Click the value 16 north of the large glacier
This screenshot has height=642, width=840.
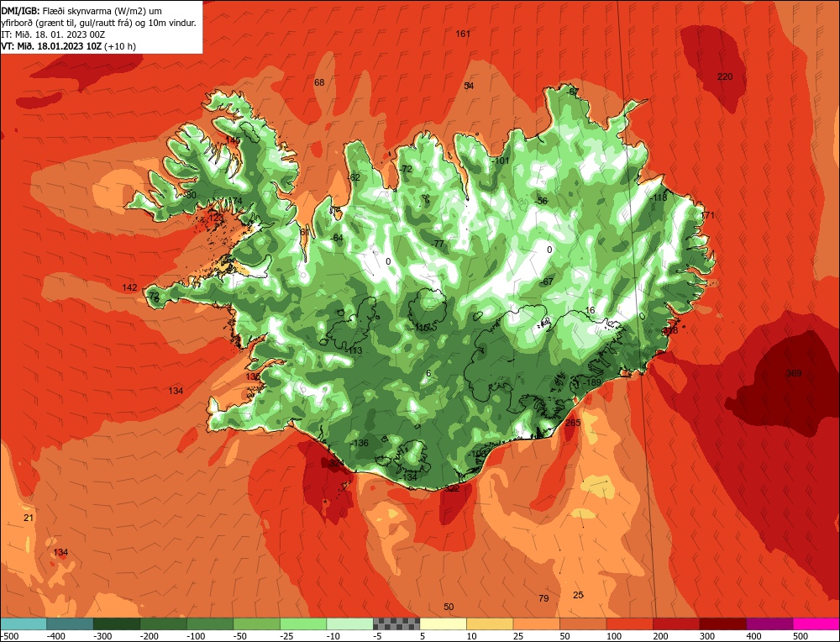[x=591, y=310]
